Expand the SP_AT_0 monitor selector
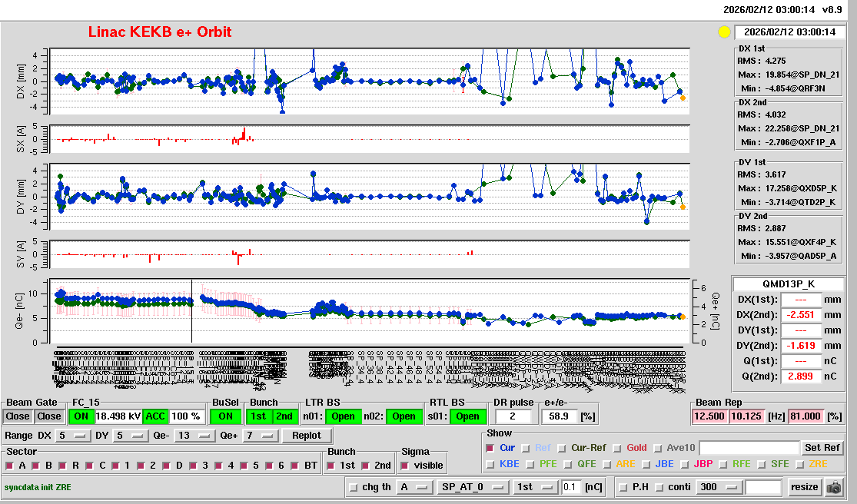Viewport: 857px width, 504px height. click(472, 487)
